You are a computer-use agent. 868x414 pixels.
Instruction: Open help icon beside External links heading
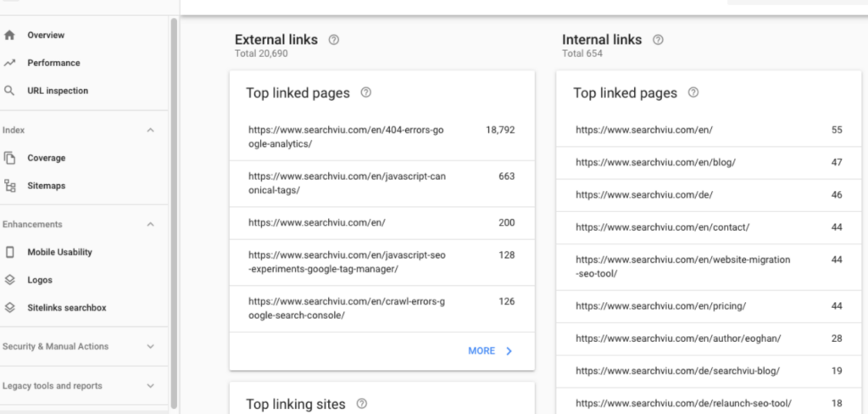pyautogui.click(x=334, y=40)
